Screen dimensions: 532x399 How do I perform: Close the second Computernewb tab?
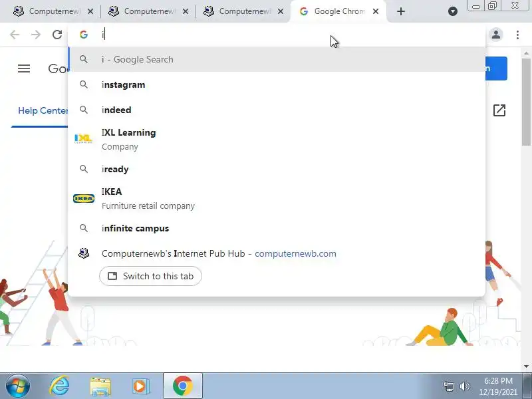[x=186, y=11]
